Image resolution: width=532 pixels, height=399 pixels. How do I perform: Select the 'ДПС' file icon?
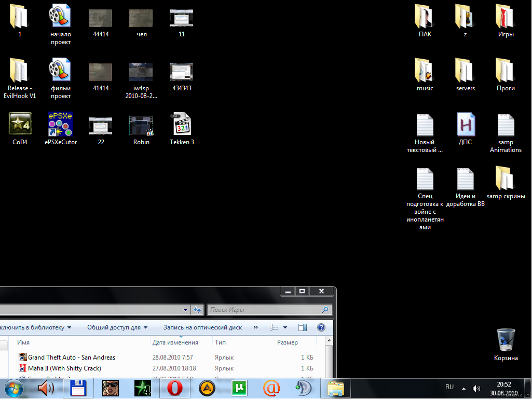466,124
